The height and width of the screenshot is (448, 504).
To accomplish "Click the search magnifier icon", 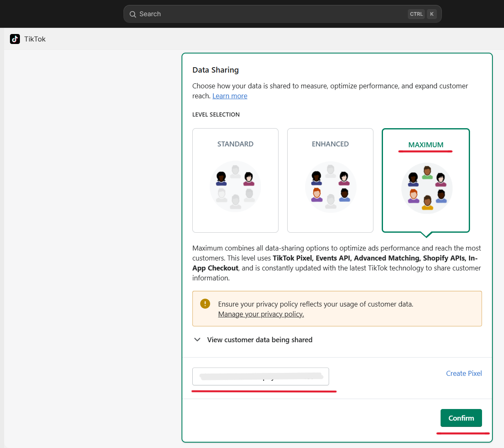I will tap(133, 15).
